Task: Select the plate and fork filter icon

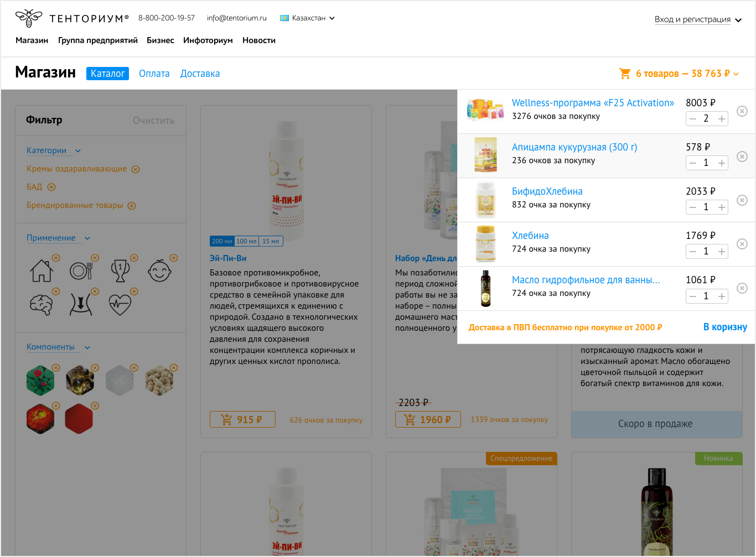Action: pyautogui.click(x=81, y=271)
